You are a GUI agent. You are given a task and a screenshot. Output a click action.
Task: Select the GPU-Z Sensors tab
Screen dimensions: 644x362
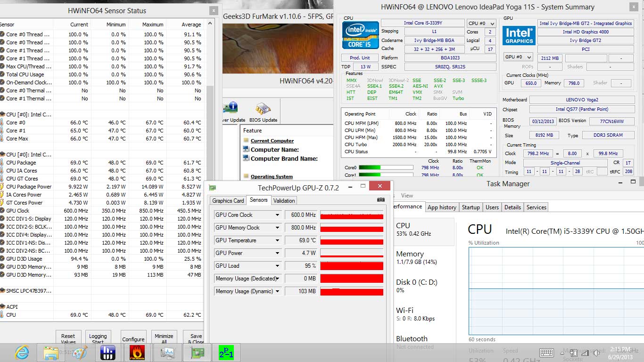[x=259, y=200]
